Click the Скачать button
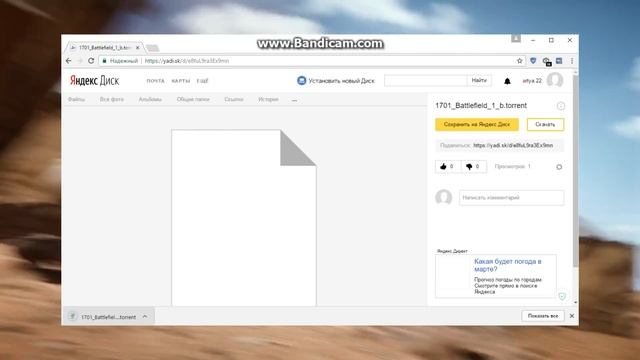 (545, 124)
